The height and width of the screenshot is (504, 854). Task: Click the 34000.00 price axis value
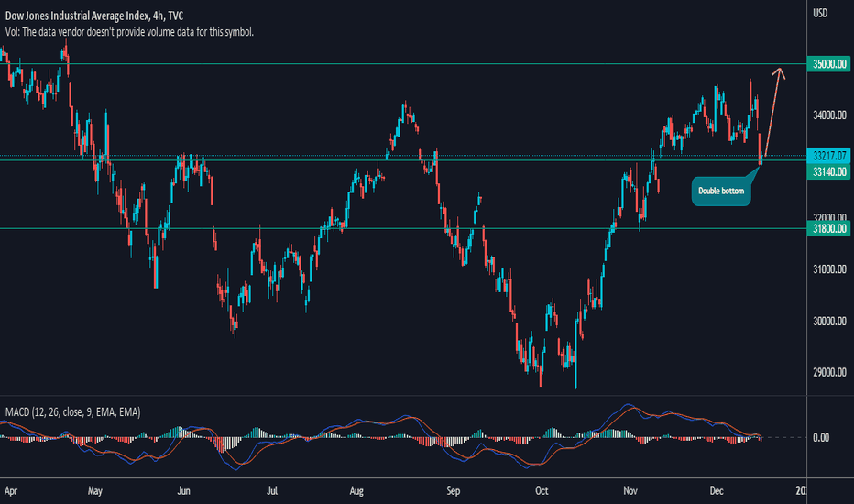pos(829,115)
